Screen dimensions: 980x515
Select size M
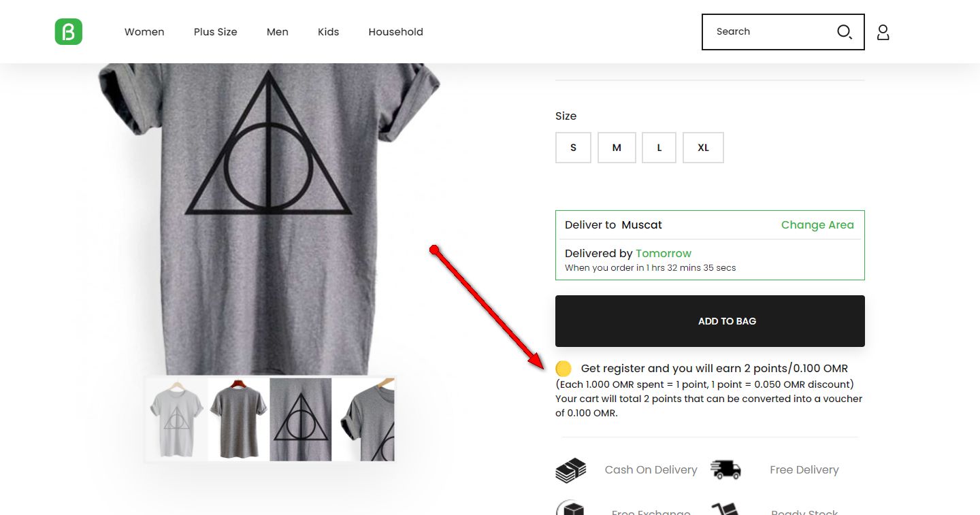617,148
